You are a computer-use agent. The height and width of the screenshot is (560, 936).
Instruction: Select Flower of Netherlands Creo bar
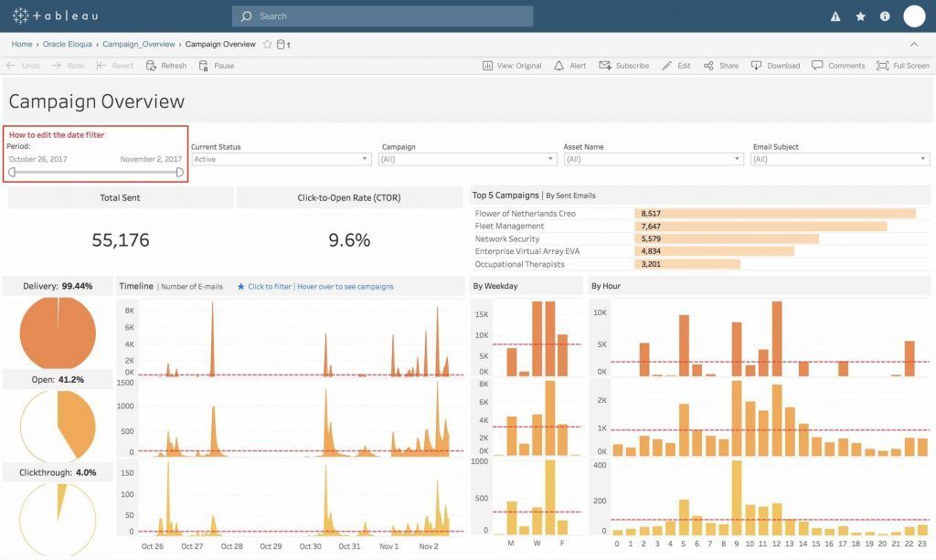pyautogui.click(x=775, y=214)
